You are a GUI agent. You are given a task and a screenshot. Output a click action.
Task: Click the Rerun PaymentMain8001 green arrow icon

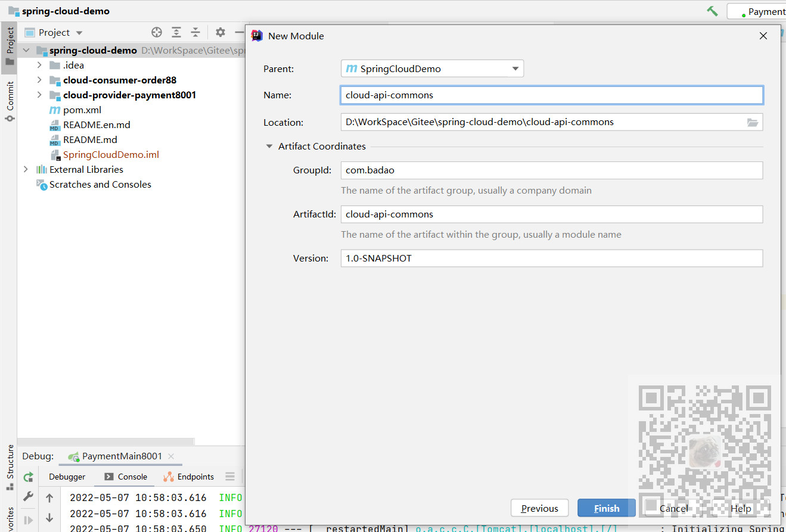[x=28, y=477]
